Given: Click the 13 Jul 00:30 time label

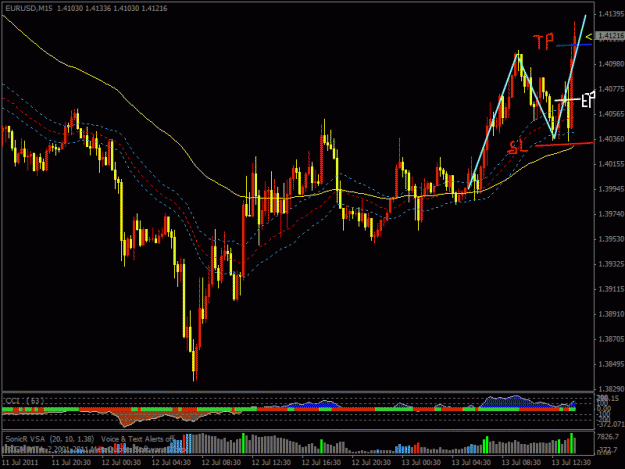Looking at the screenshot, I should tap(421, 462).
